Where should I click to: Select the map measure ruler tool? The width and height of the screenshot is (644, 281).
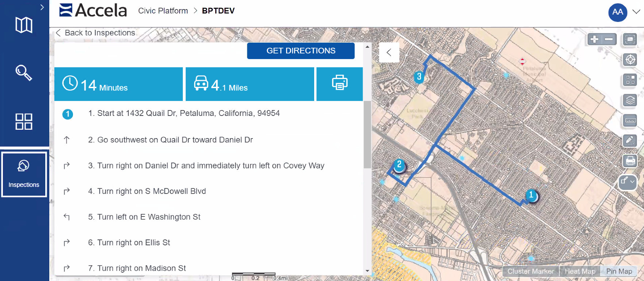630,120
